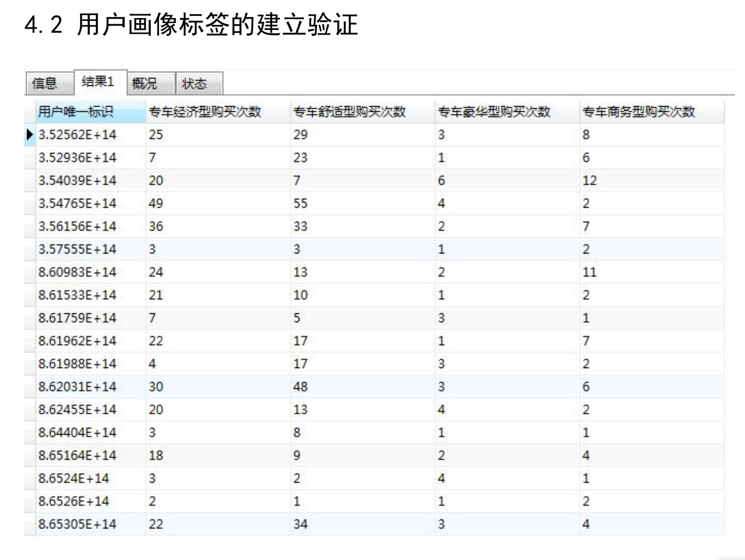Switch to the 信息 tab
This screenshot has height=560, width=745.
[x=49, y=84]
